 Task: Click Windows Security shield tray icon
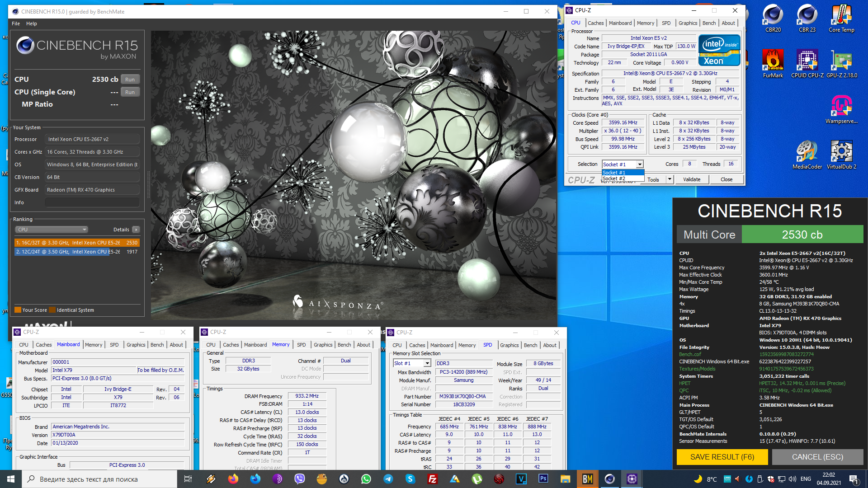tap(771, 479)
